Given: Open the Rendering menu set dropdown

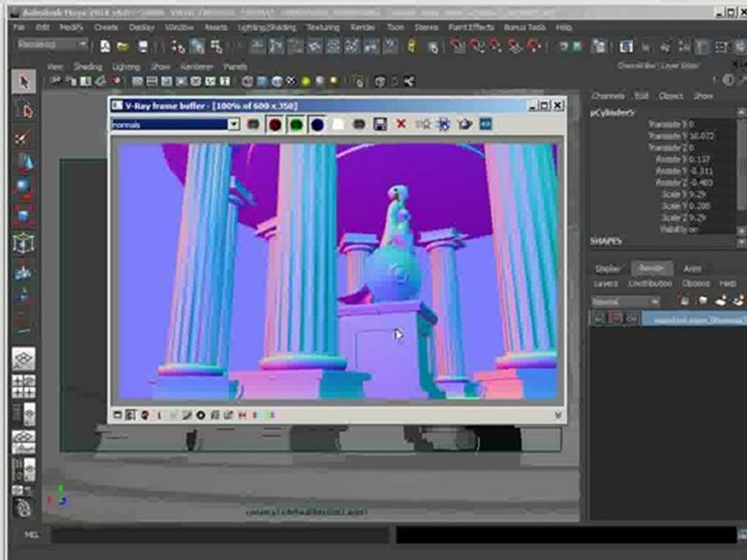Looking at the screenshot, I should (x=52, y=45).
